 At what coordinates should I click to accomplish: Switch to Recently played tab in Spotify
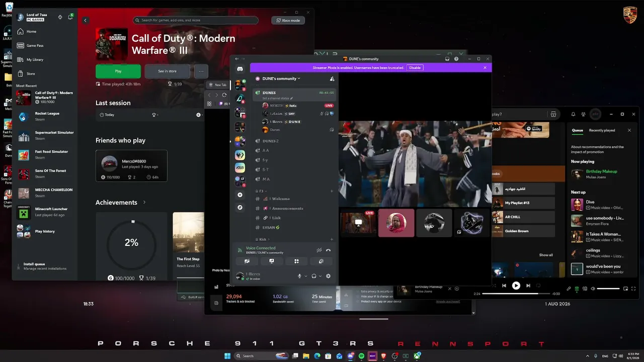coord(602,130)
